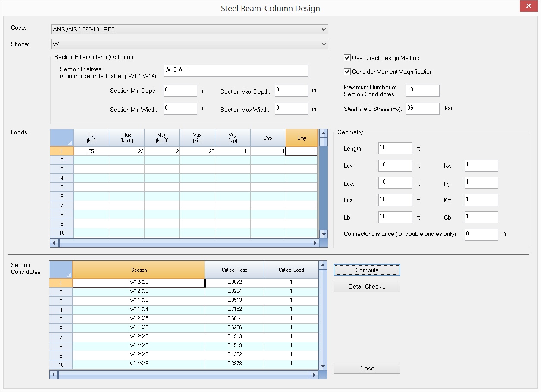Image resolution: width=541 pixels, height=392 pixels.
Task: Close the Steel Beam-Column Design window
Action: click(528, 6)
